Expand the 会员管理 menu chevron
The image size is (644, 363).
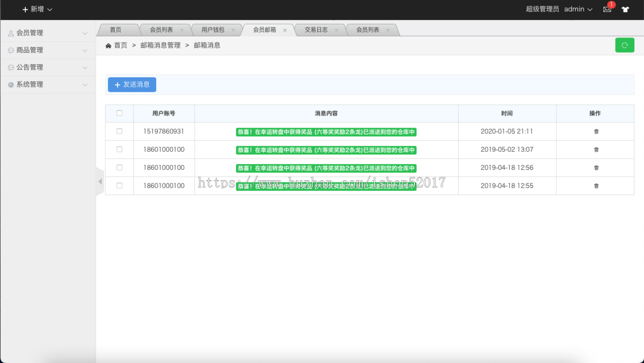click(85, 33)
